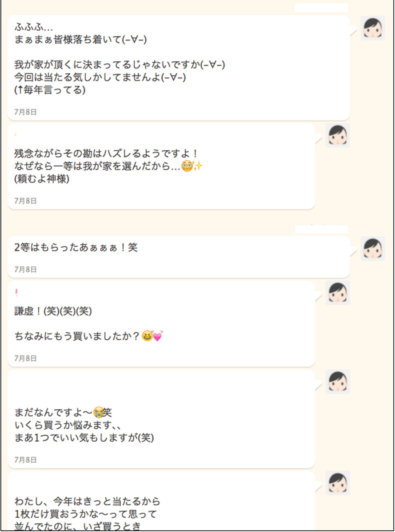Click the 7月8日 date under 2等はもらった message
The height and width of the screenshot is (532, 395).
(26, 269)
